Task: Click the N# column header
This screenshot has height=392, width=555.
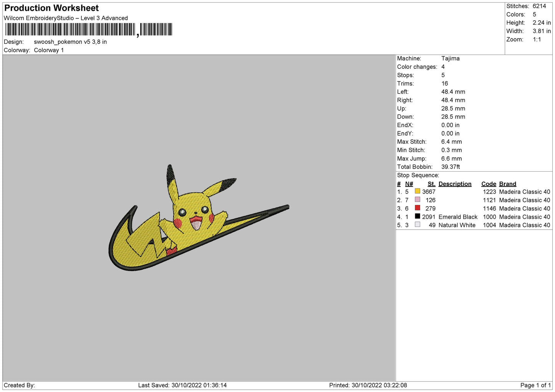Action: [409, 184]
